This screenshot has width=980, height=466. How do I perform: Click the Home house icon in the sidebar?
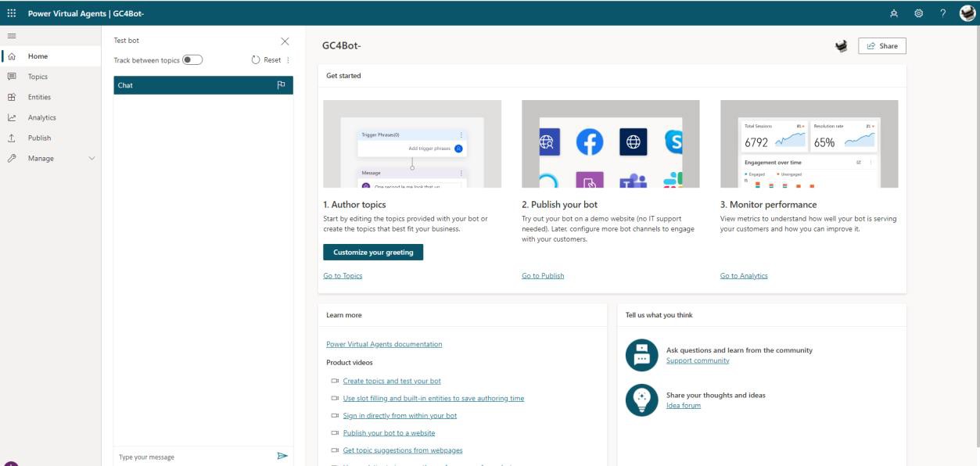click(x=11, y=56)
